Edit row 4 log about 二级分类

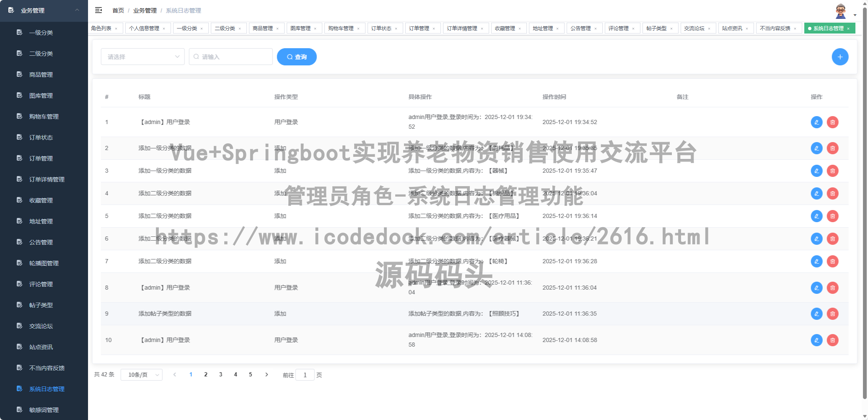(x=816, y=193)
